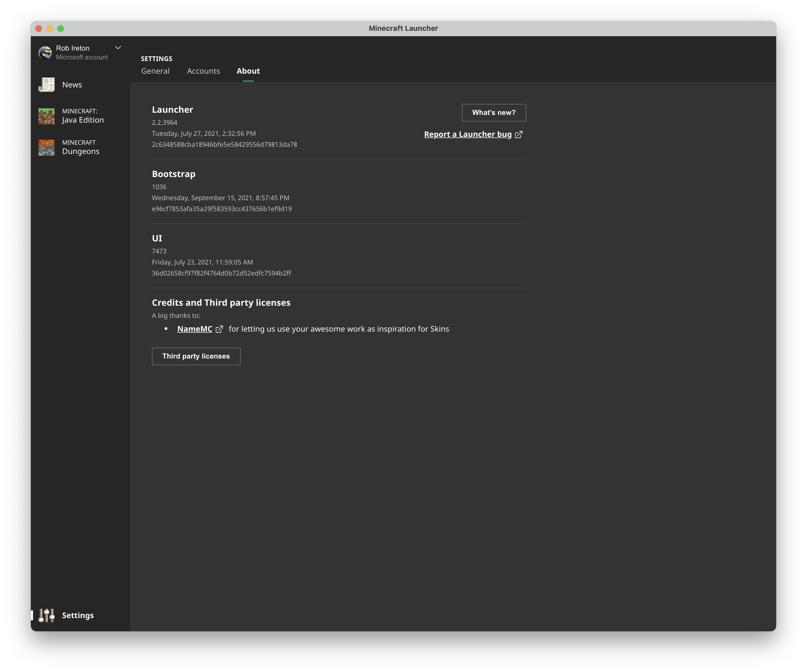Click the green macOS fullscreen button
This screenshot has height=672, width=807.
(x=61, y=28)
